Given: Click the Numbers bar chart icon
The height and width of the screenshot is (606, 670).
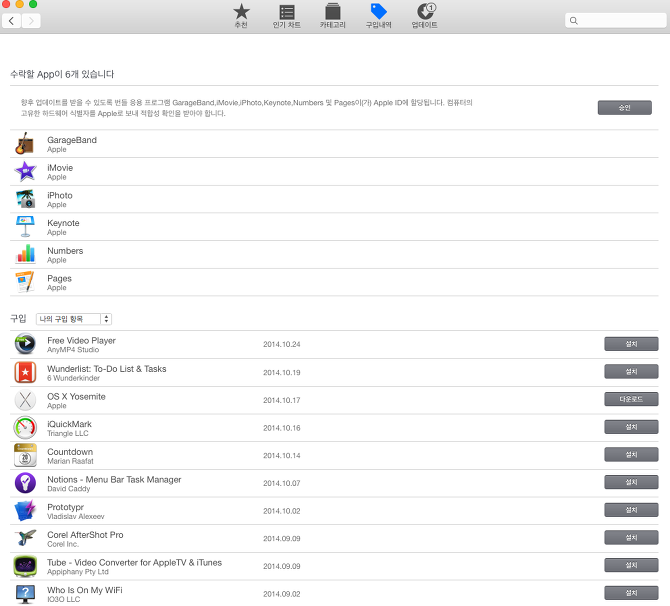Looking at the screenshot, I should (25, 254).
